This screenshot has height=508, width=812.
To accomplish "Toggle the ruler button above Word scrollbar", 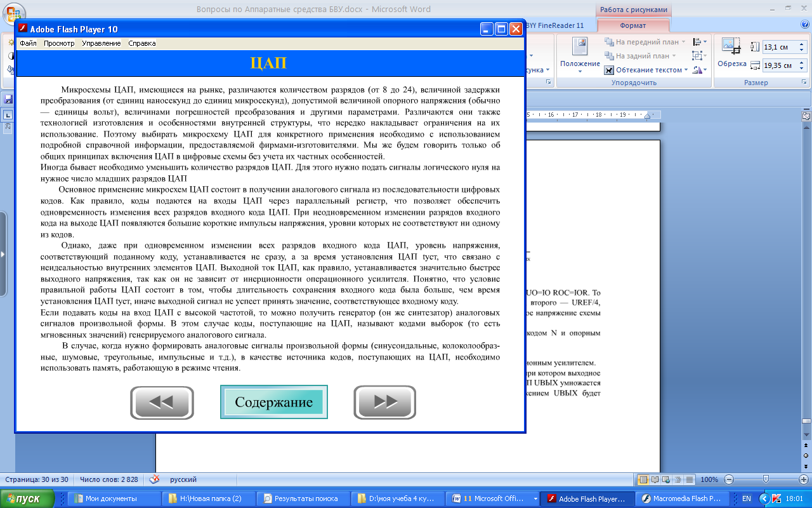I will (806, 117).
